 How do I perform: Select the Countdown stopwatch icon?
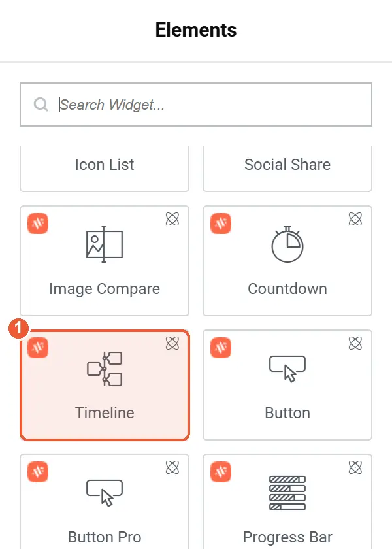click(x=287, y=244)
